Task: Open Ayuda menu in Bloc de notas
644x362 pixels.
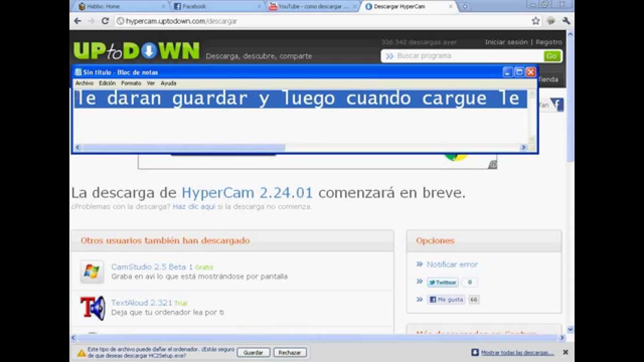Action: point(168,83)
